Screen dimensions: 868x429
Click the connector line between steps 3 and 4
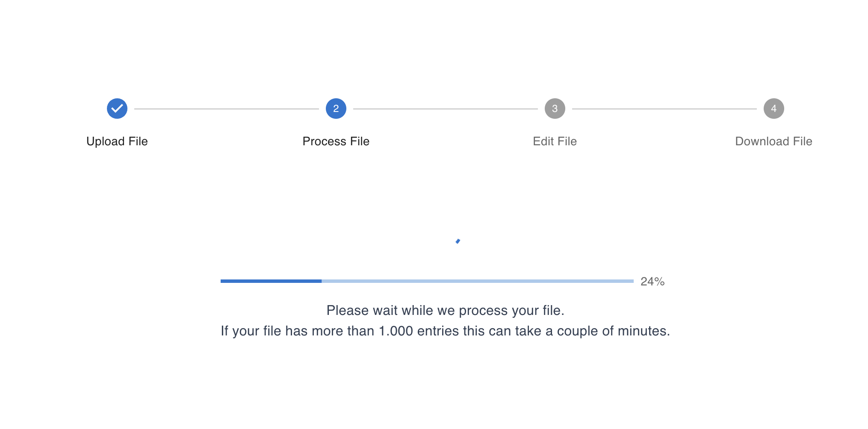click(x=664, y=109)
